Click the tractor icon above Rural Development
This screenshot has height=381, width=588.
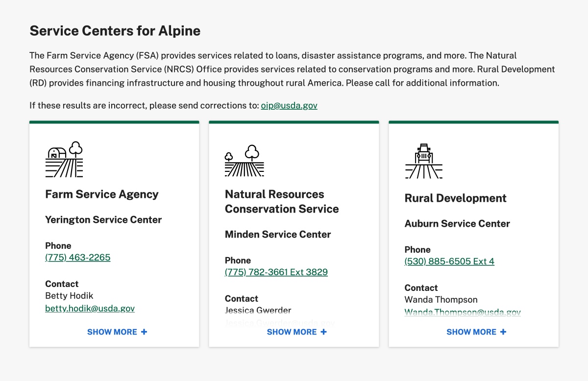point(423,159)
